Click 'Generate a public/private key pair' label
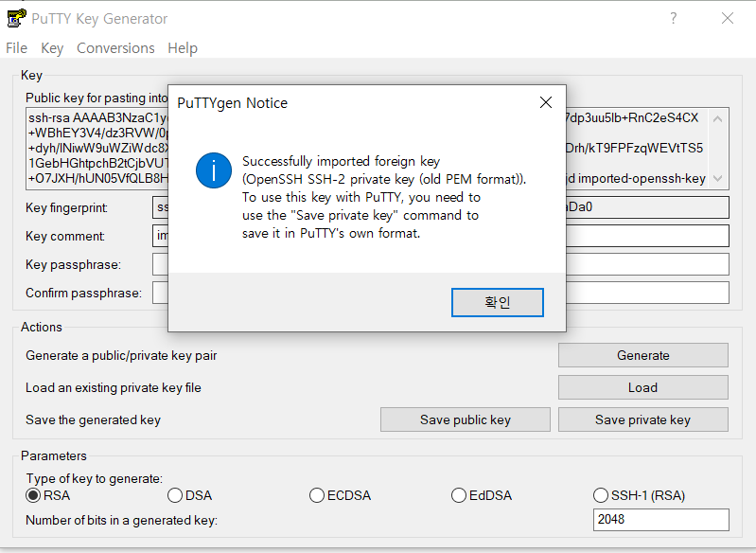 tap(121, 356)
